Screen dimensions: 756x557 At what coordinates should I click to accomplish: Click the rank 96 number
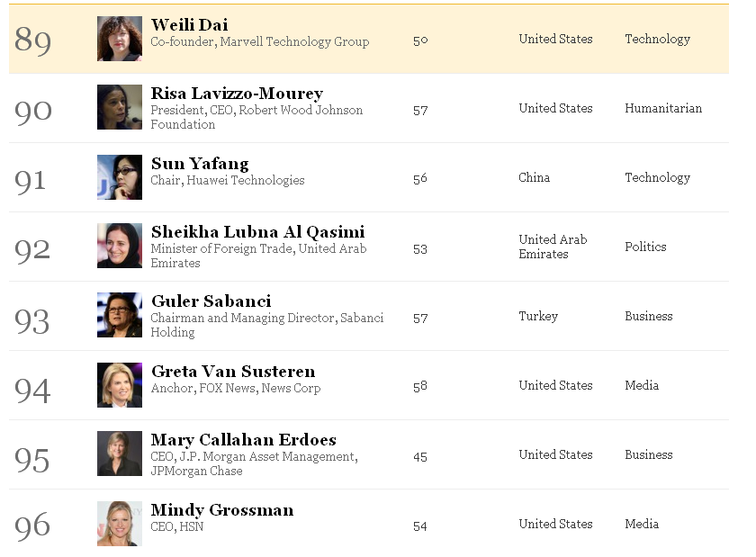[32, 526]
